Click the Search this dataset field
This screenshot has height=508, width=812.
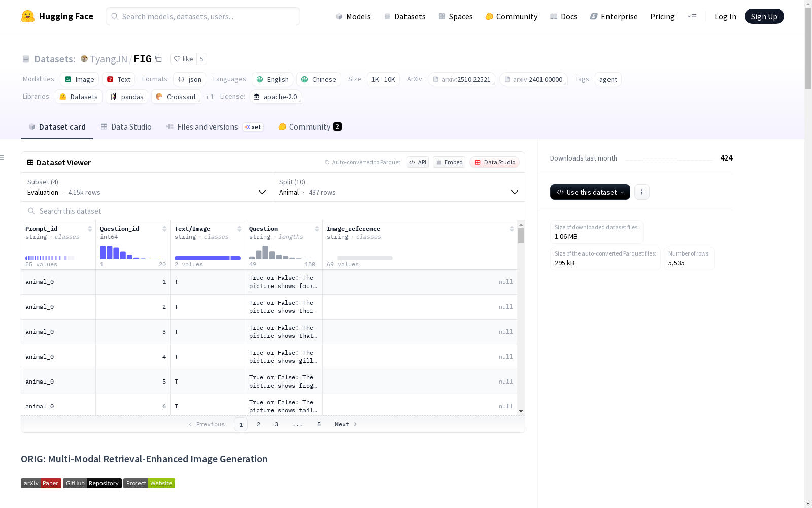(273, 211)
